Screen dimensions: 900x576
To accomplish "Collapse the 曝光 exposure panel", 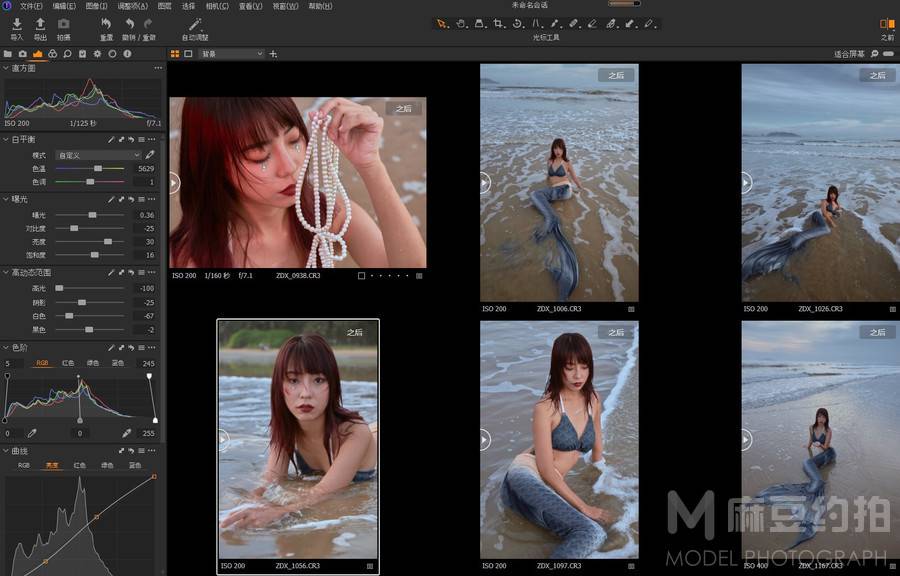I will tap(6, 199).
